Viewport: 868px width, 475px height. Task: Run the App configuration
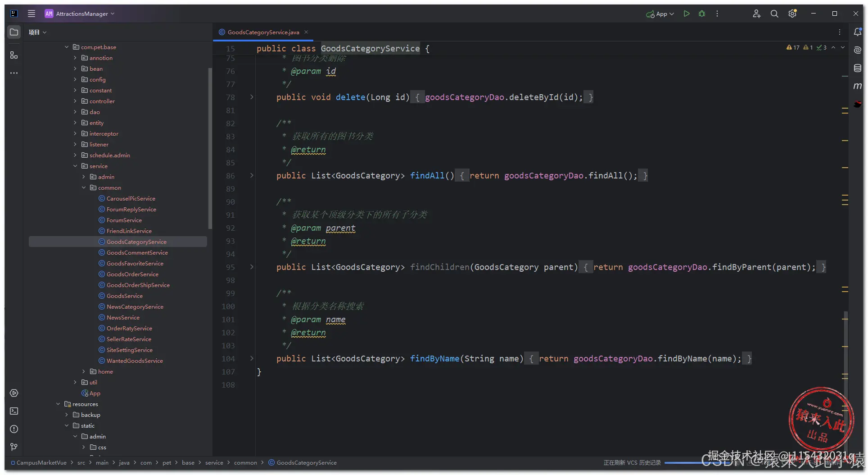click(x=687, y=14)
